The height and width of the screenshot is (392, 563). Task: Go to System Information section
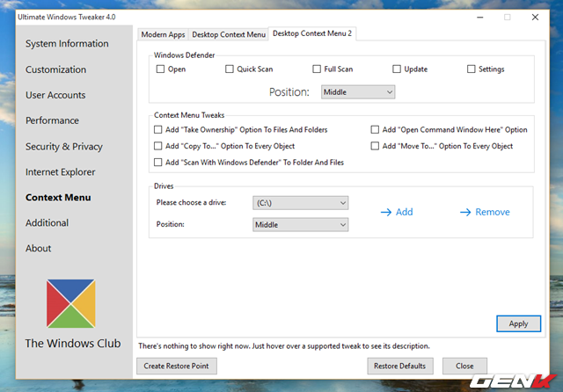[67, 44]
